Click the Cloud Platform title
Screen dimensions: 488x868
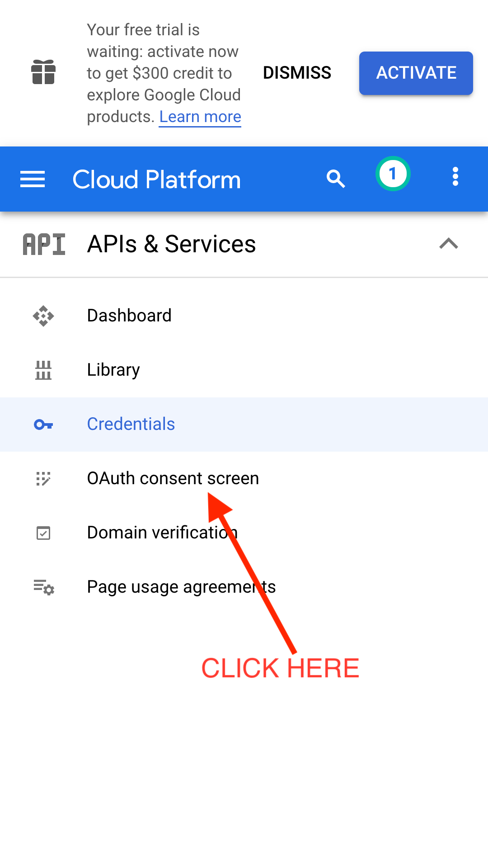click(156, 179)
